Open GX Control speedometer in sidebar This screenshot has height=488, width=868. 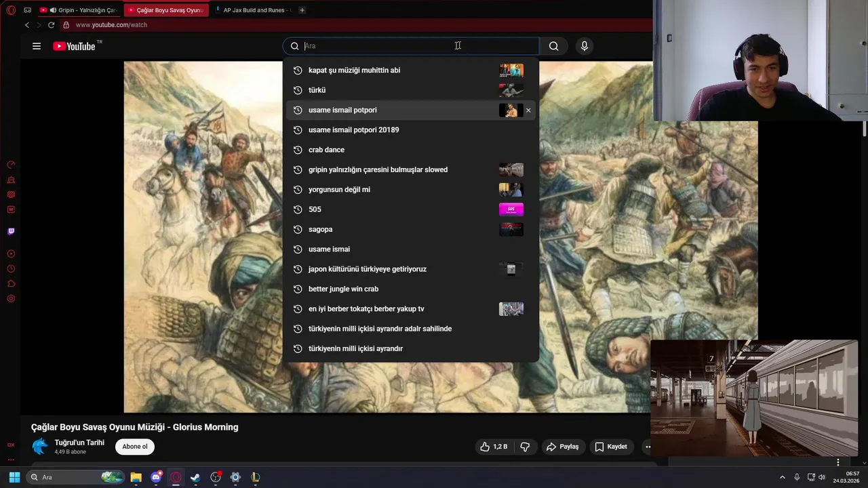[x=11, y=165]
